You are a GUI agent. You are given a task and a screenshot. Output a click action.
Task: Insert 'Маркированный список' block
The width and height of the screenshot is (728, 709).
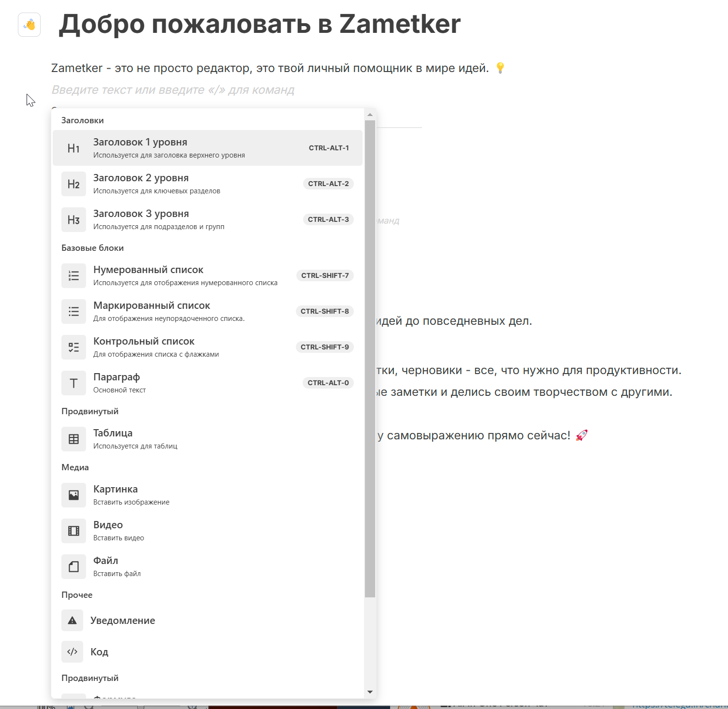(207, 311)
